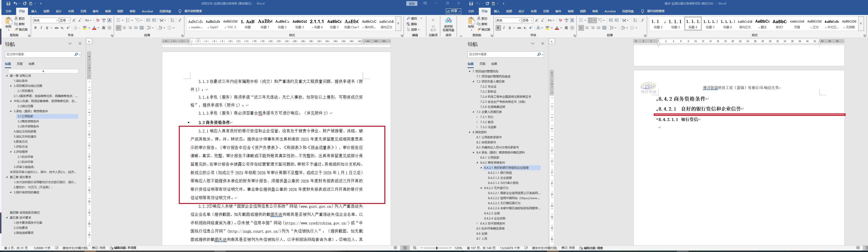Toggle numbered list in right Word window
This screenshot has width=868, height=252.
591,20
